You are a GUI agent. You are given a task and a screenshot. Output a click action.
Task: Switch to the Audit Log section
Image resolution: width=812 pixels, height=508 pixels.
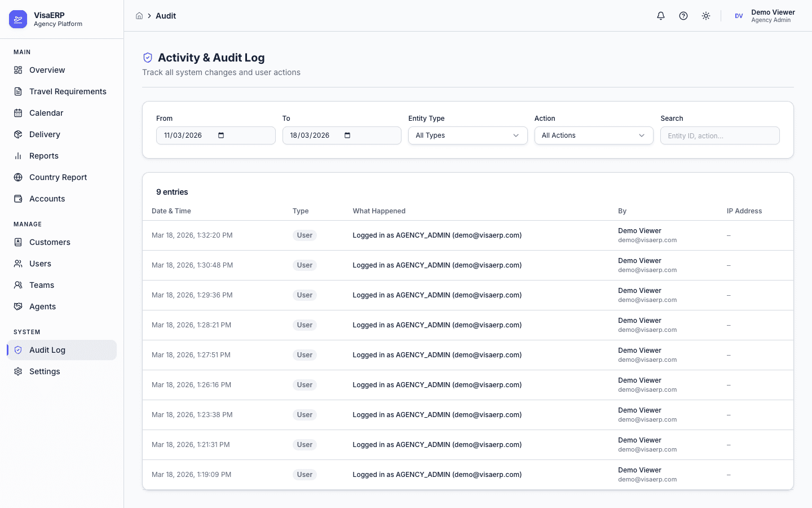tap(47, 350)
